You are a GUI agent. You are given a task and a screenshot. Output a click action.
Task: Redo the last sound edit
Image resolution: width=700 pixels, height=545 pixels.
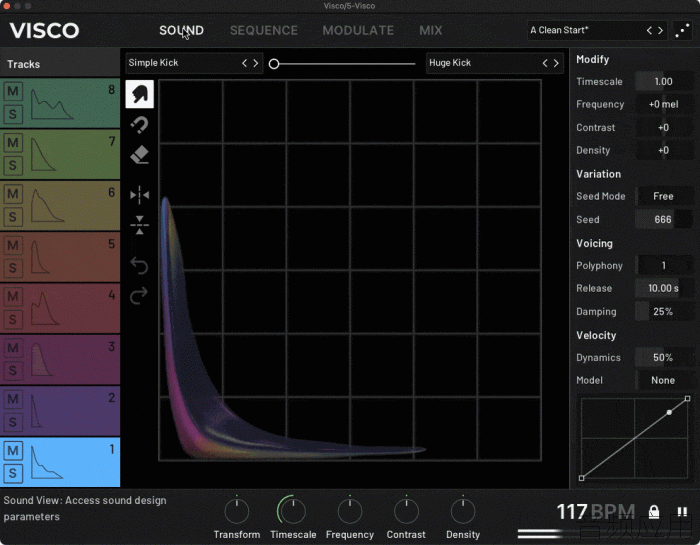click(x=139, y=295)
